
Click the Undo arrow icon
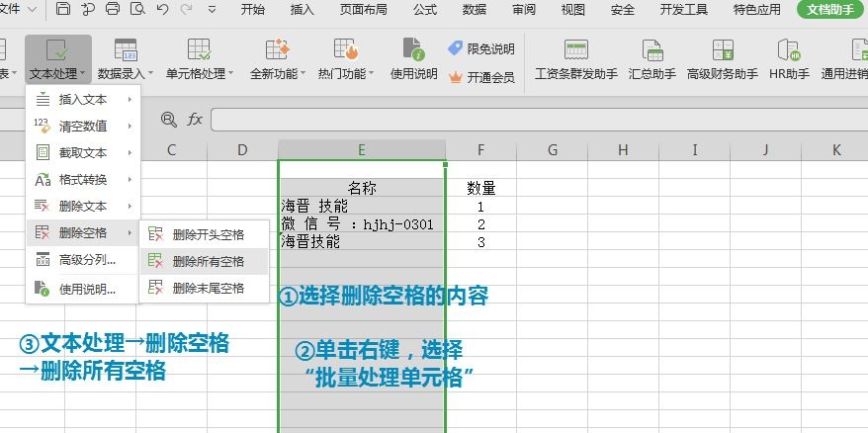(162, 10)
